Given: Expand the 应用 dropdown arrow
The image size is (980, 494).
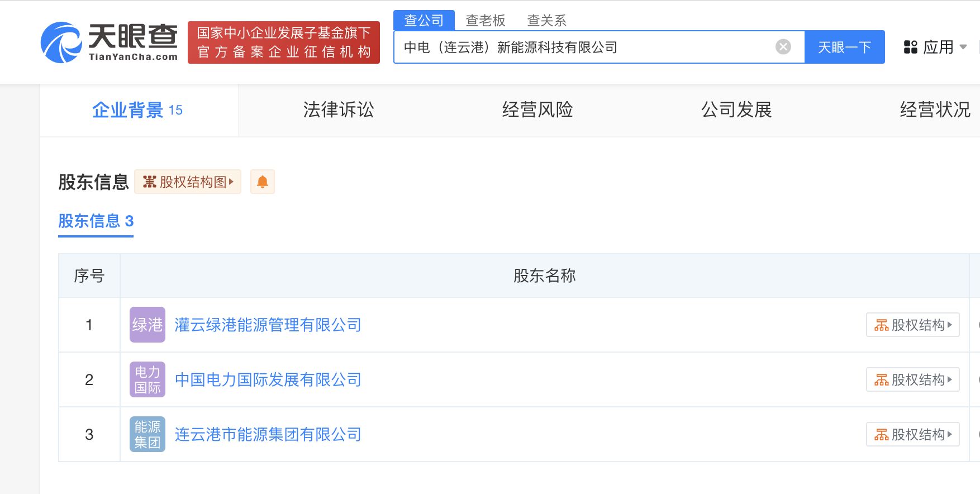Looking at the screenshot, I should pyautogui.click(x=963, y=47).
